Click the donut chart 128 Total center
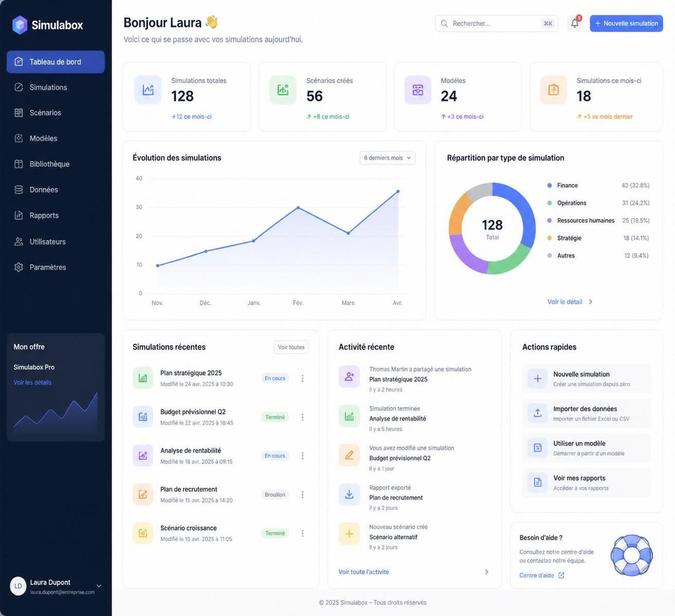The width and height of the screenshot is (675, 616). tap(492, 228)
